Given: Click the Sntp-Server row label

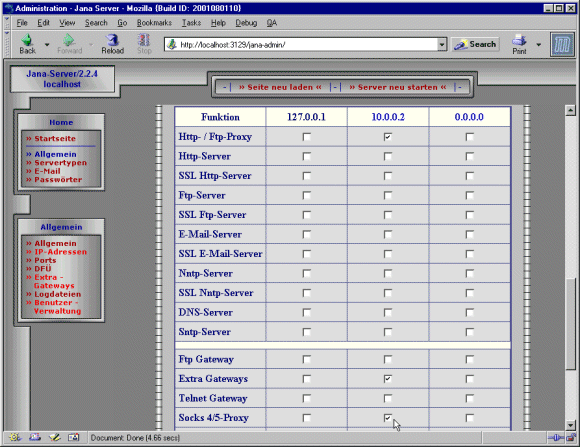Looking at the screenshot, I should (205, 332).
